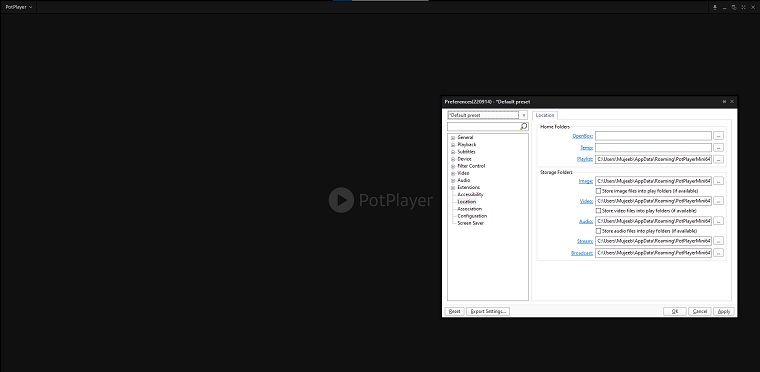Expand the Extensions tree node
The height and width of the screenshot is (372, 760).
453,187
